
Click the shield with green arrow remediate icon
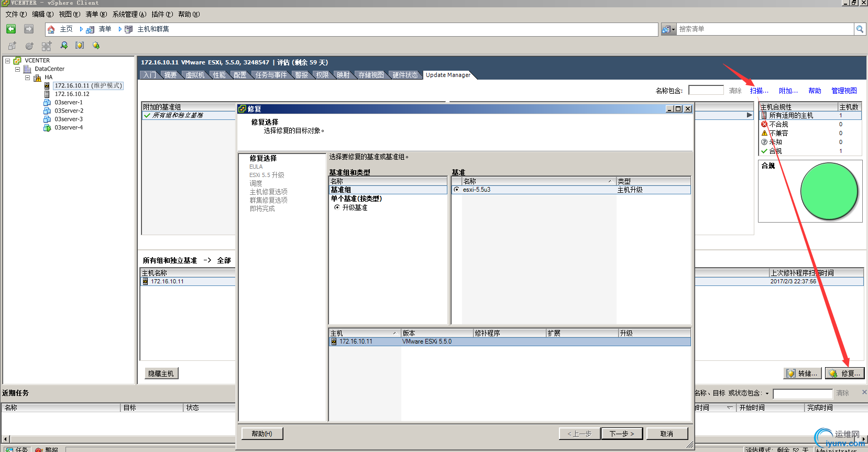[x=96, y=46]
